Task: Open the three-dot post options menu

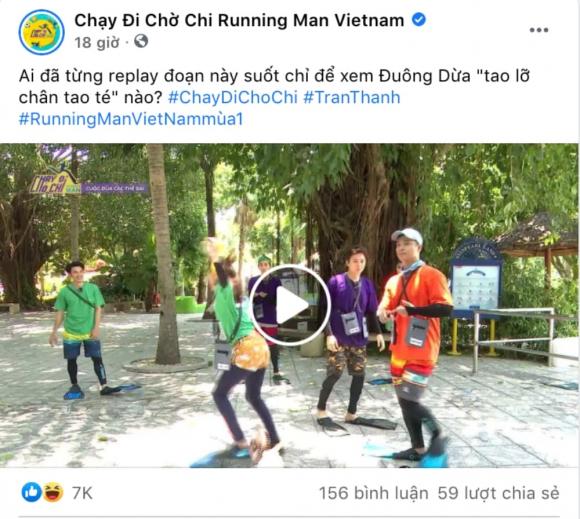Action: pyautogui.click(x=539, y=30)
